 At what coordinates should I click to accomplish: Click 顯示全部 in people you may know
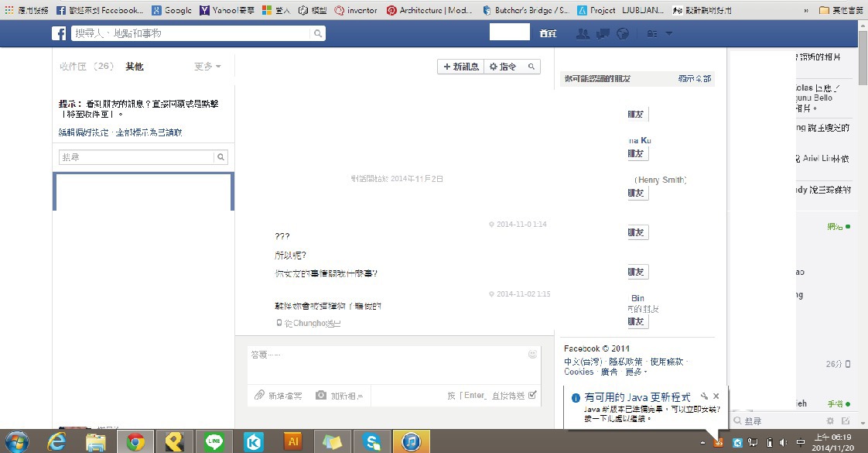click(x=695, y=79)
